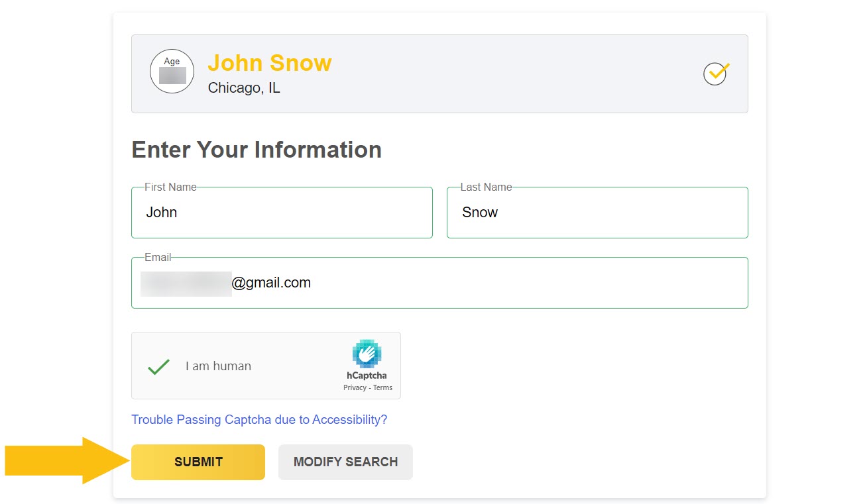Click the yellow checkmark on John Snow record
This screenshot has width=867, height=504.
tap(716, 73)
